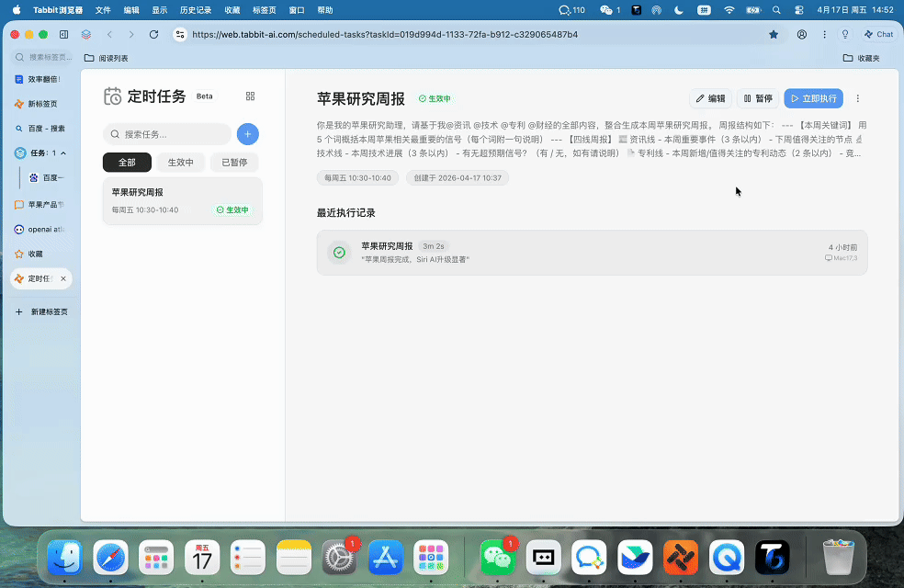Open more options beside 立即执行

tap(858, 98)
